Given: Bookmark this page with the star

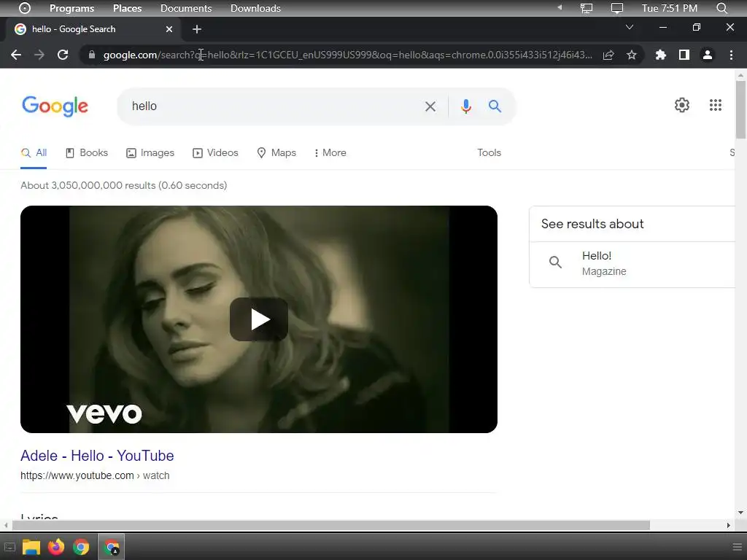Looking at the screenshot, I should (632, 55).
